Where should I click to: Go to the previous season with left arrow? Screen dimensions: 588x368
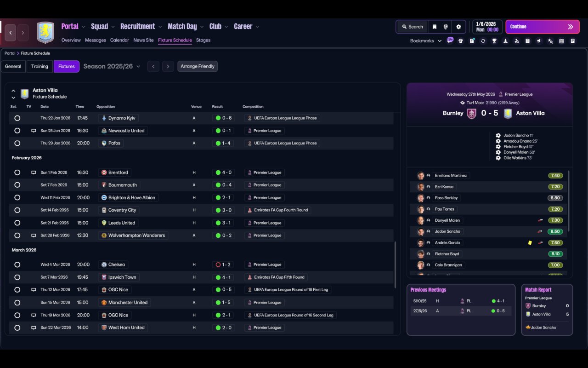(x=153, y=67)
